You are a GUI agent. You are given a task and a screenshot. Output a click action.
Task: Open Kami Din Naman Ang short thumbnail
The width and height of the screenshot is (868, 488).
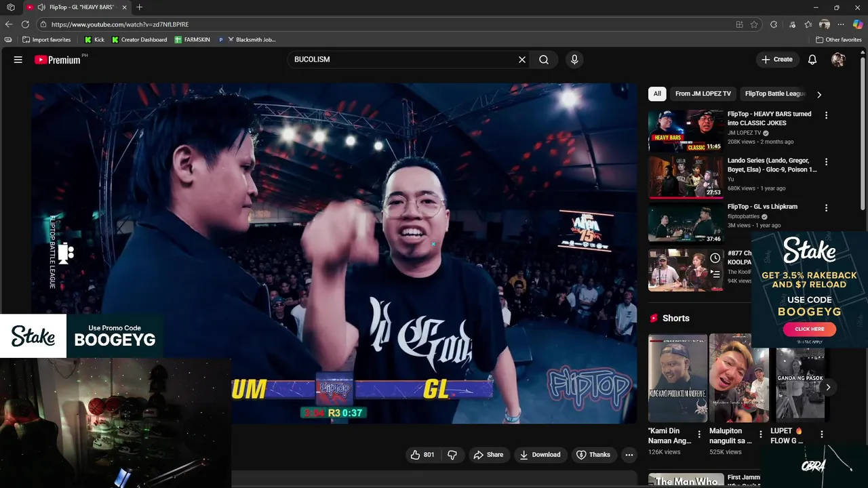click(677, 378)
